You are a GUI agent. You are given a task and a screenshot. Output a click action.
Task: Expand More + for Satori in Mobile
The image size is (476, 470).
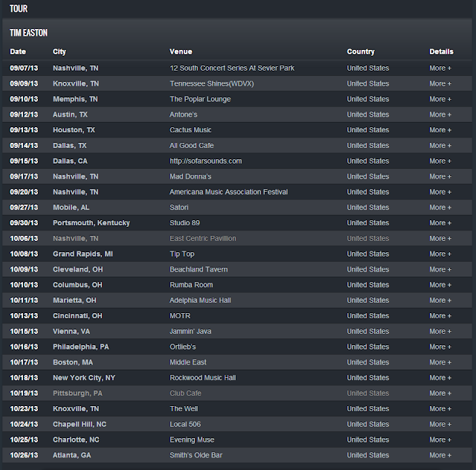tap(440, 207)
